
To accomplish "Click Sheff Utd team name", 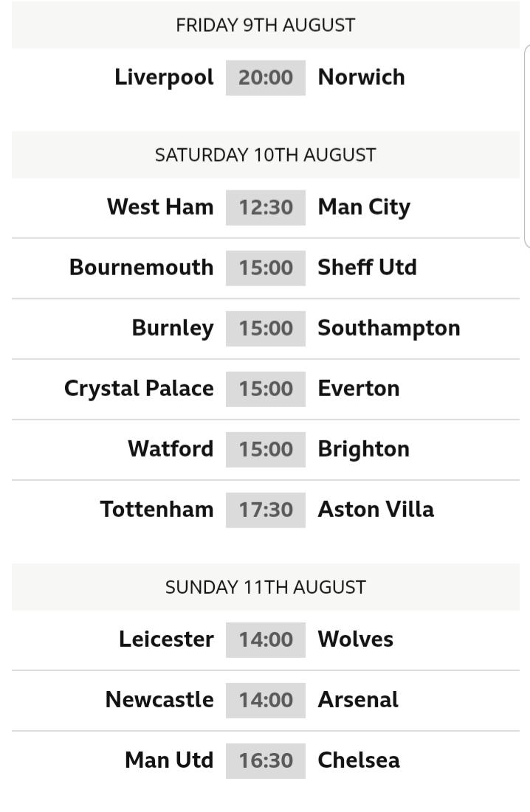I will tap(367, 267).
